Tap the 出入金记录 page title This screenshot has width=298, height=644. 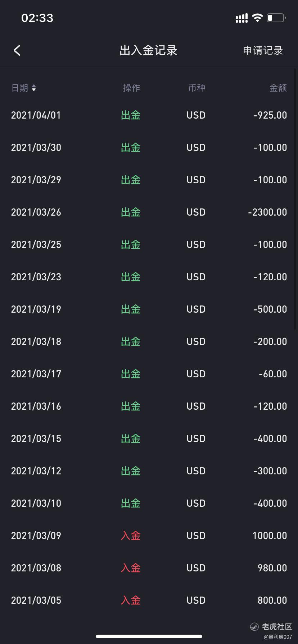pos(149,51)
